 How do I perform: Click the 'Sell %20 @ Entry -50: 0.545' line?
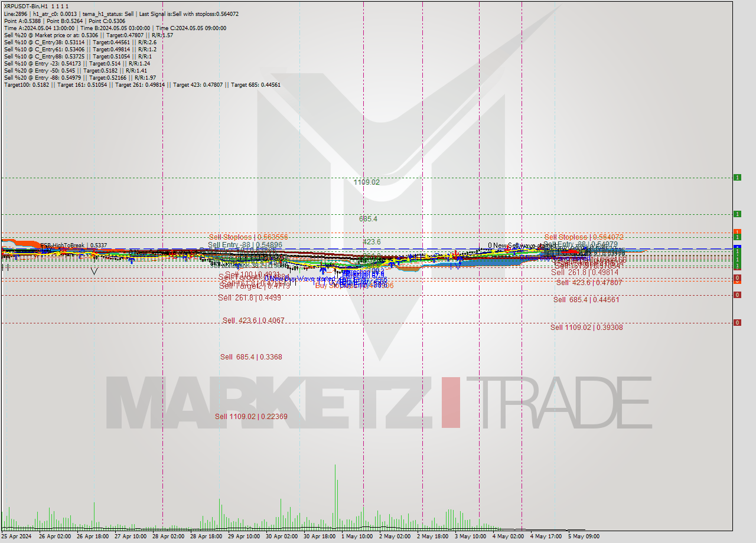pos(74,70)
